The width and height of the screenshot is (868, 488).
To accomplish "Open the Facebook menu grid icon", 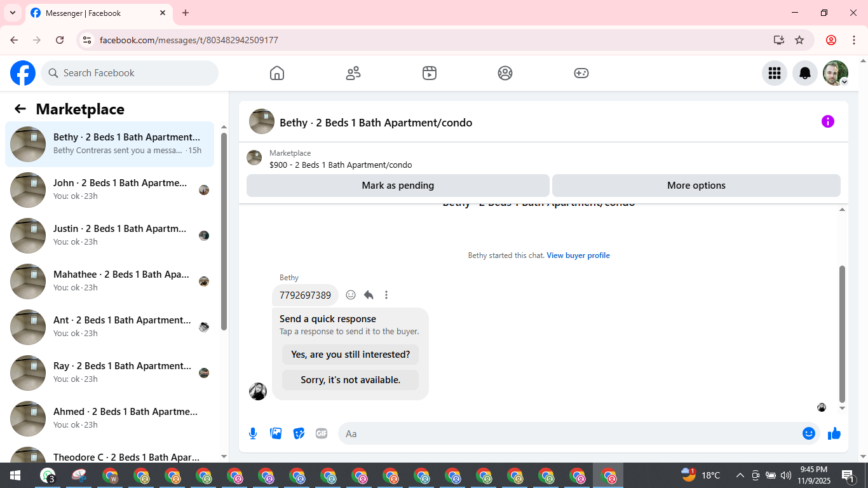I will pos(775,73).
